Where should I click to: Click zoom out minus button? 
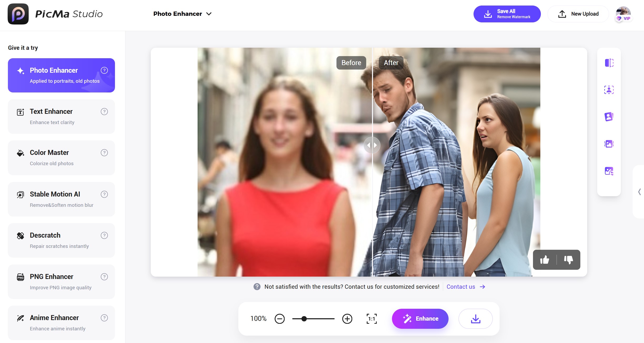(280, 319)
